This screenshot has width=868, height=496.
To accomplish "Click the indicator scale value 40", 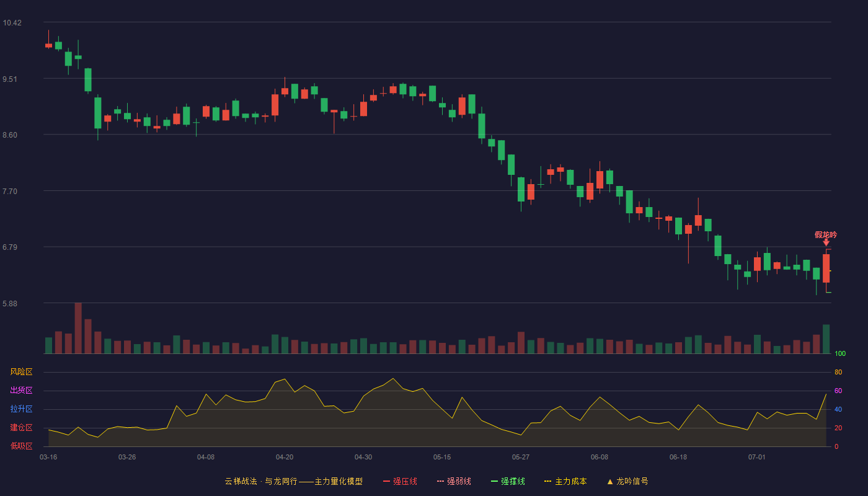I will [838, 409].
